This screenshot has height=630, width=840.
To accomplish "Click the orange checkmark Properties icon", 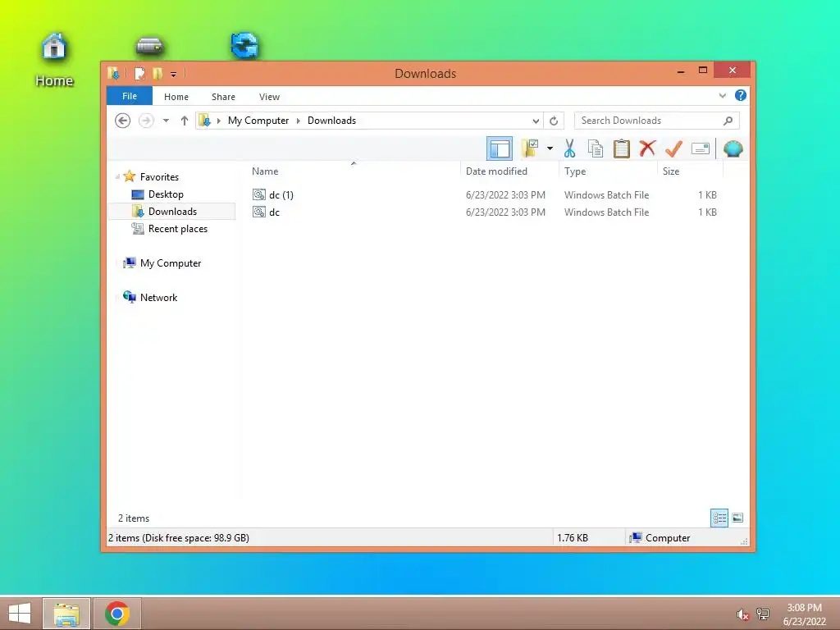I will point(673,148).
